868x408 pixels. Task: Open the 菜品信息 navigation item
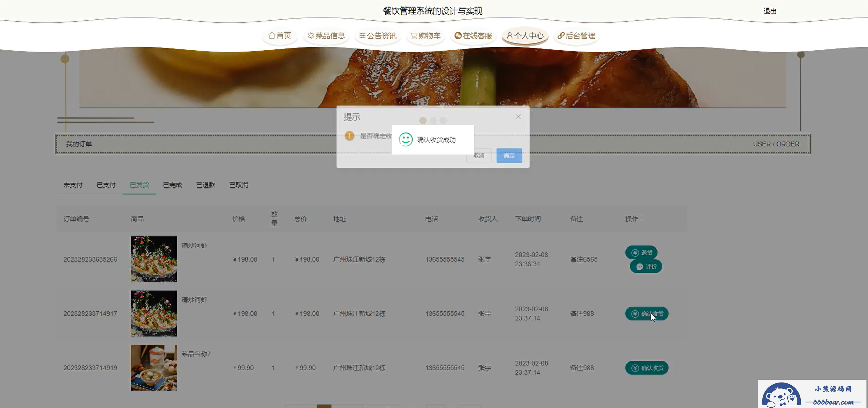[x=326, y=36]
